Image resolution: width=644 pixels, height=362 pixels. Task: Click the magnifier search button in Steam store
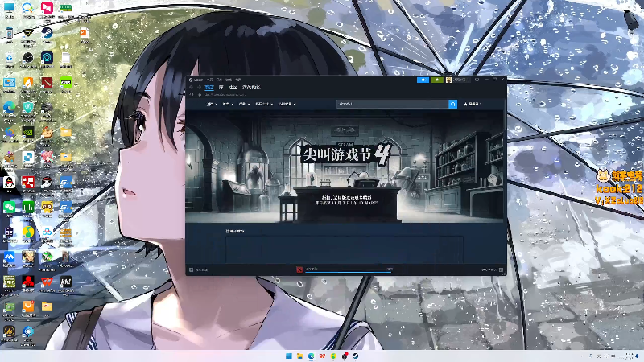click(x=452, y=104)
